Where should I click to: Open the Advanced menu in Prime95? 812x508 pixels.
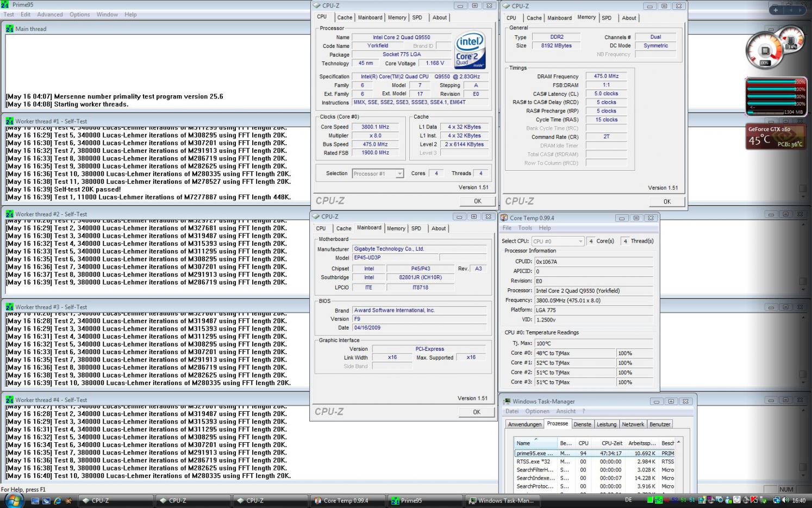(x=49, y=15)
